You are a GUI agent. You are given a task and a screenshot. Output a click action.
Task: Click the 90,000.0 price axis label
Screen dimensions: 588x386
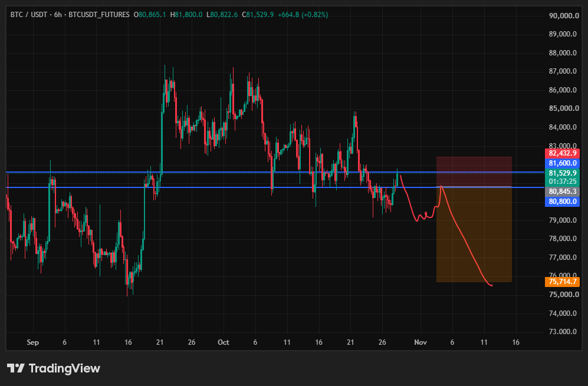point(563,16)
